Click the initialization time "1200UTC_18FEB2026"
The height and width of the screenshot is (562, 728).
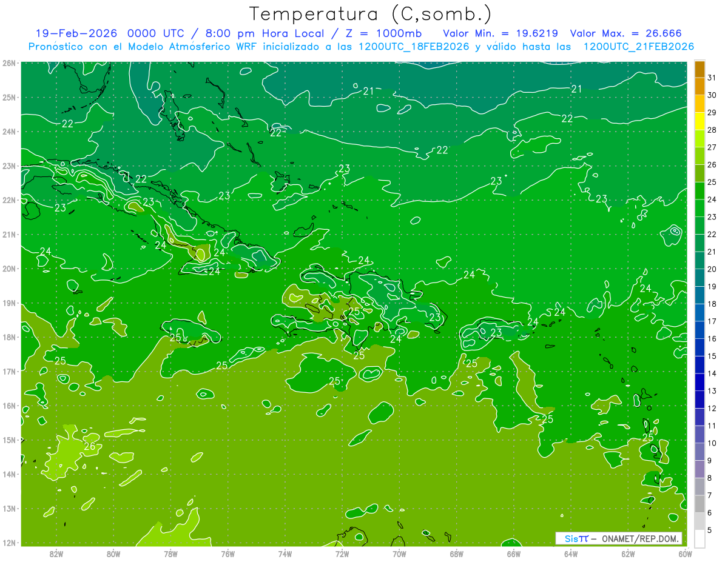[x=413, y=47]
